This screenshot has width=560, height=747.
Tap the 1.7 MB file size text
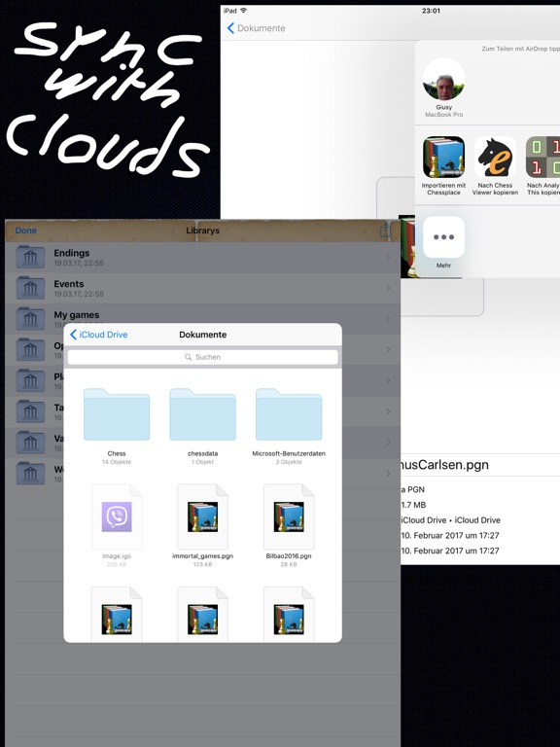click(413, 505)
